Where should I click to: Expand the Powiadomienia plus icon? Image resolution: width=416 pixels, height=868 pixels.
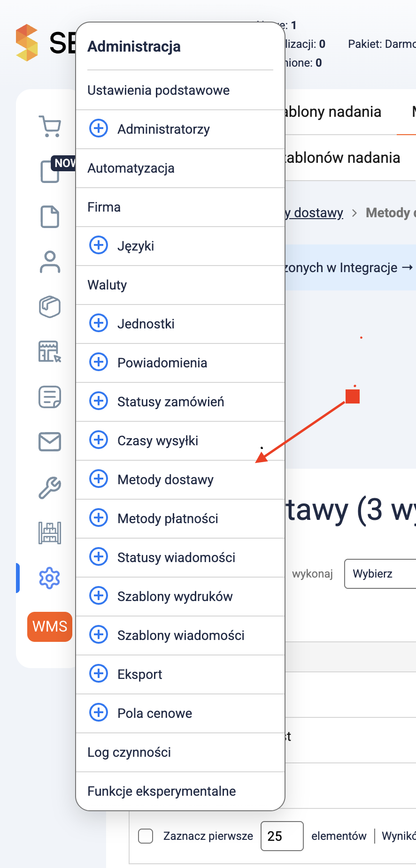click(99, 362)
